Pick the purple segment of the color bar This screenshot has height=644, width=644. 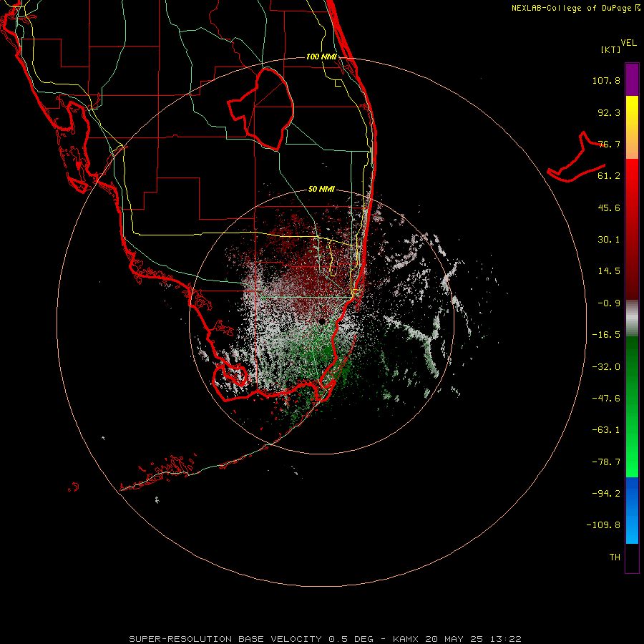tap(632, 79)
